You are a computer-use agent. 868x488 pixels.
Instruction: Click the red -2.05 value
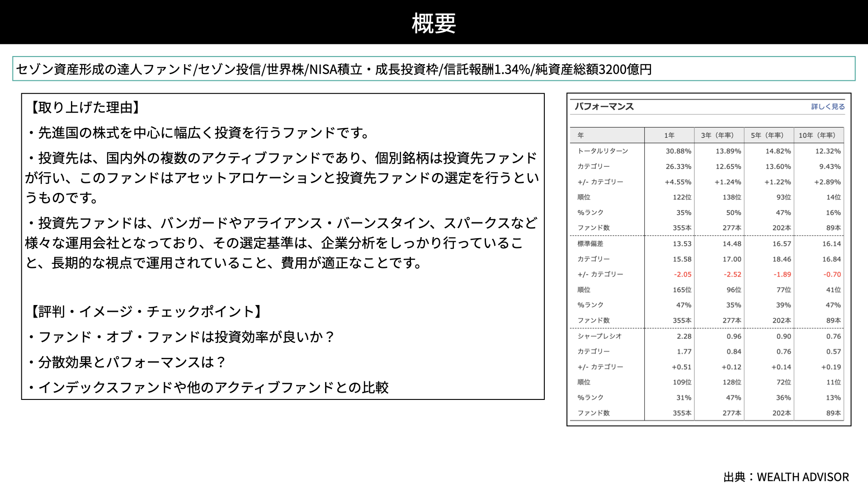683,274
